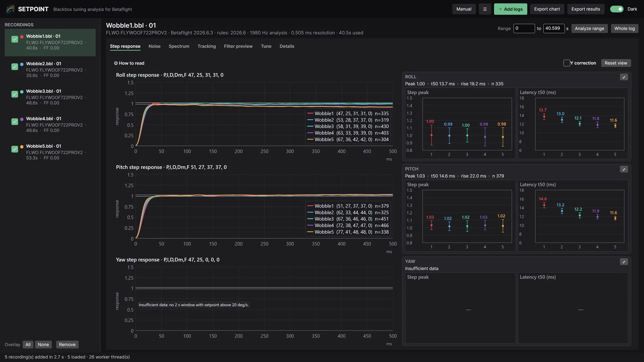The image size is (644, 362).
Task: Switch to the Noise tab
Action: coord(155,46)
